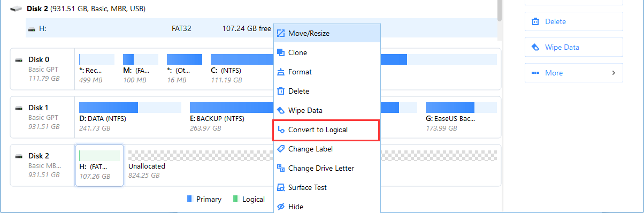Select the M: 100 MB partition
644x213 pixels.
(140, 69)
